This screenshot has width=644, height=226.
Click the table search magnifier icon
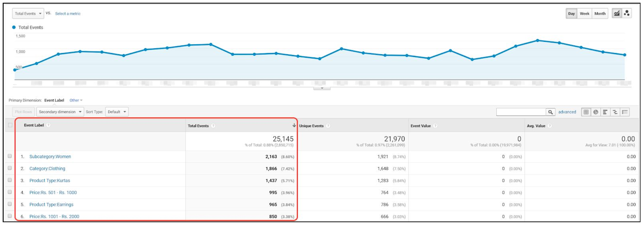(550, 112)
